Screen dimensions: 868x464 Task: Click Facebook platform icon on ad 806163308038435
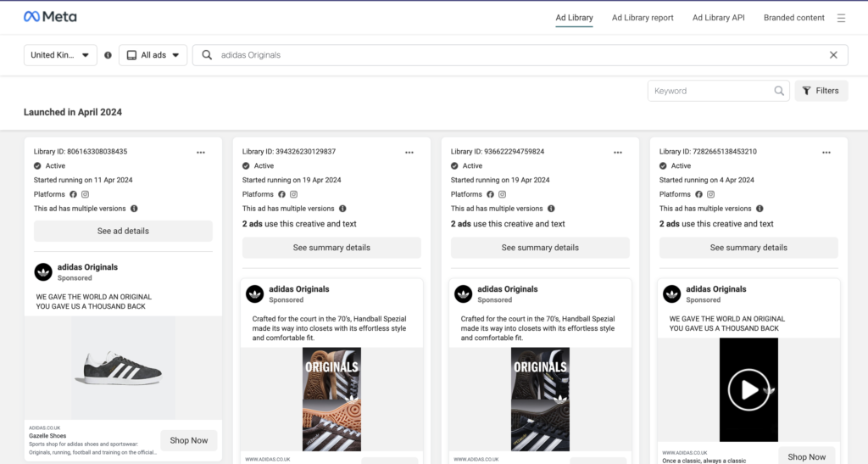tap(73, 194)
